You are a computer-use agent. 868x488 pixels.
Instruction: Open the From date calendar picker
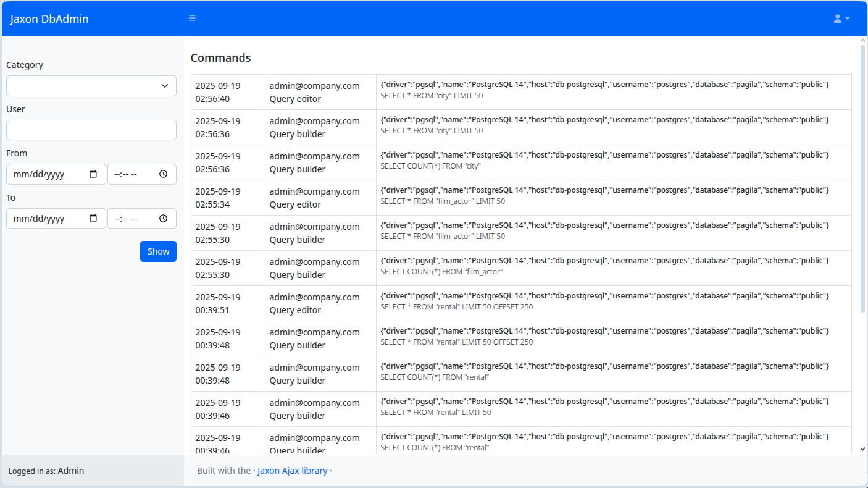(x=93, y=174)
